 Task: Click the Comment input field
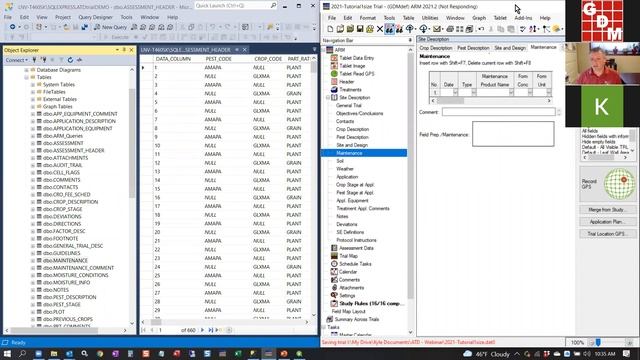click(499, 112)
